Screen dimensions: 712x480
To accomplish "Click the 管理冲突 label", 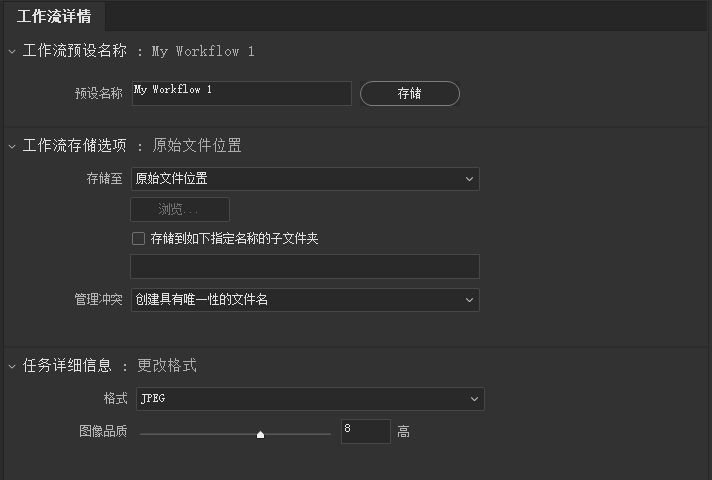I will tap(99, 299).
